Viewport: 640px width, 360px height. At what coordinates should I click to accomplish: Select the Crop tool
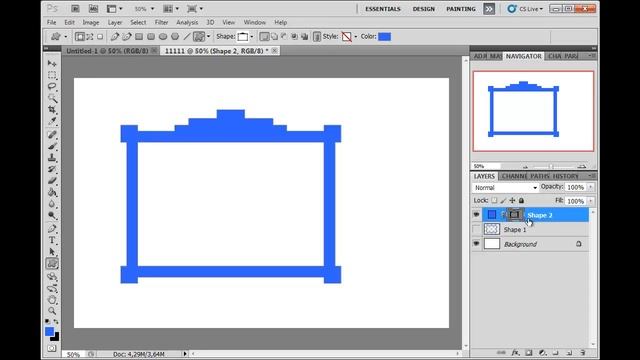coord(52,109)
